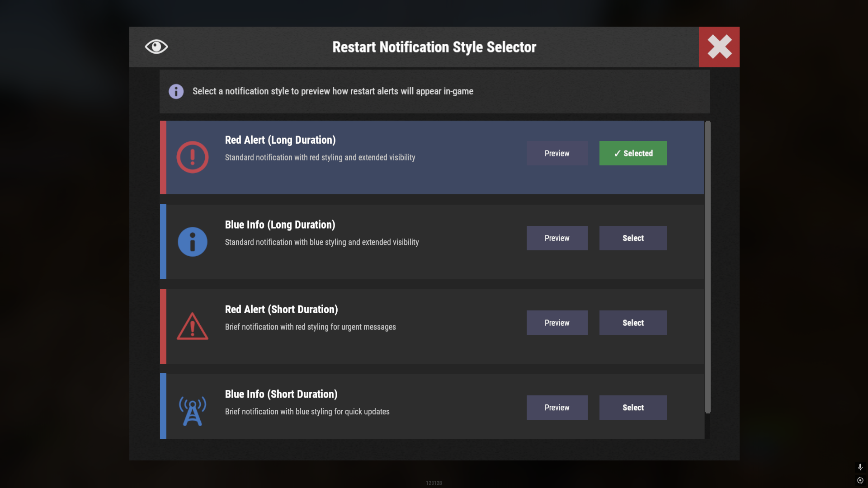Screen dimensions: 868x488
Task: Click the record indicator icon below microphone
Action: pyautogui.click(x=860, y=480)
